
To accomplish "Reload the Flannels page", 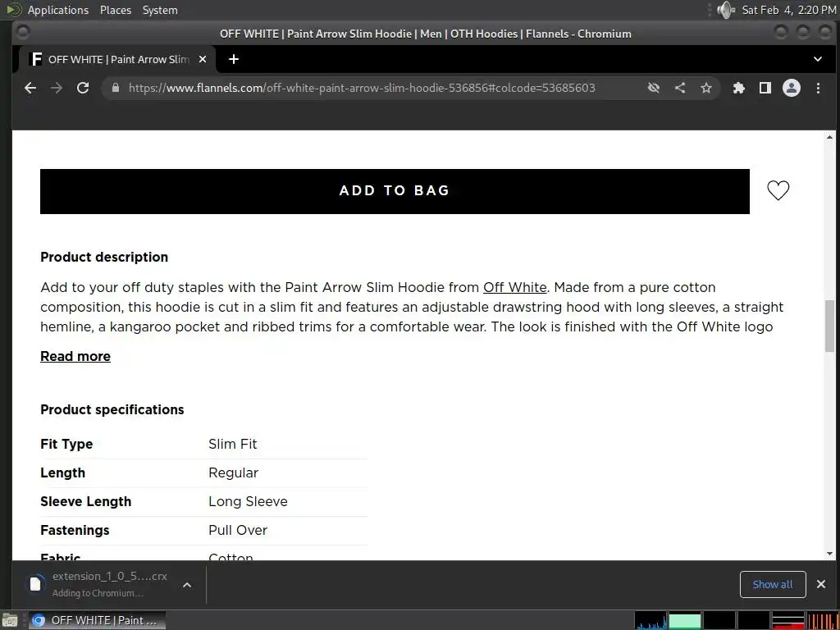I will point(83,89).
